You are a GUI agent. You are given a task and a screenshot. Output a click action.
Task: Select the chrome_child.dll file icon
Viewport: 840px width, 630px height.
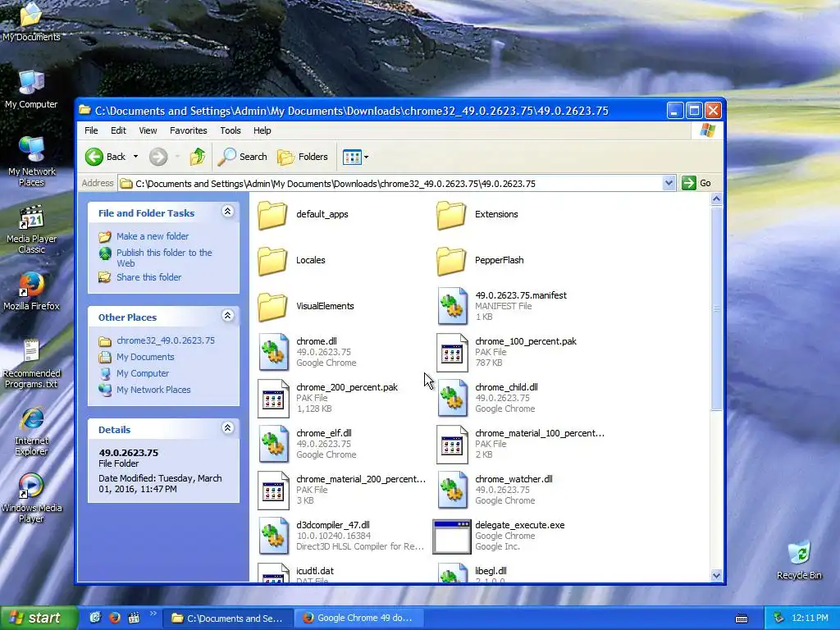click(x=452, y=398)
